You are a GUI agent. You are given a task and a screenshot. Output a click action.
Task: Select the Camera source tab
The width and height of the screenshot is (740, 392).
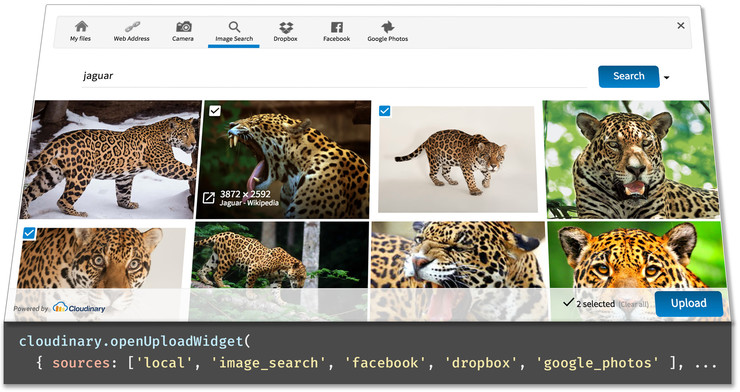(x=183, y=32)
